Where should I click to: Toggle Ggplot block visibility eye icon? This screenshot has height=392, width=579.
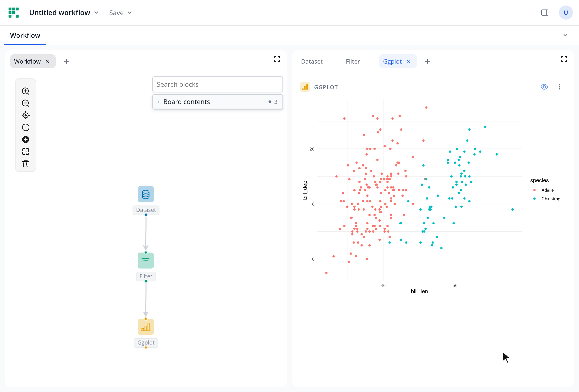544,87
